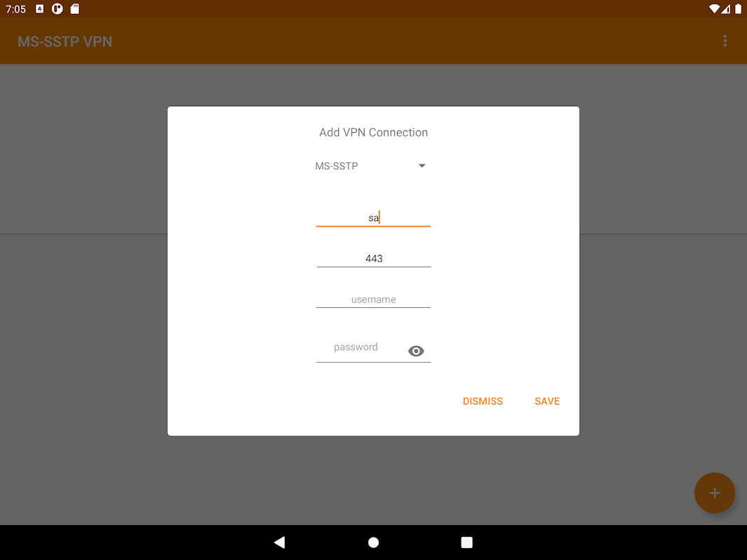Tap the 7:05 clock in status bar
The height and width of the screenshot is (560, 747).
(15, 9)
